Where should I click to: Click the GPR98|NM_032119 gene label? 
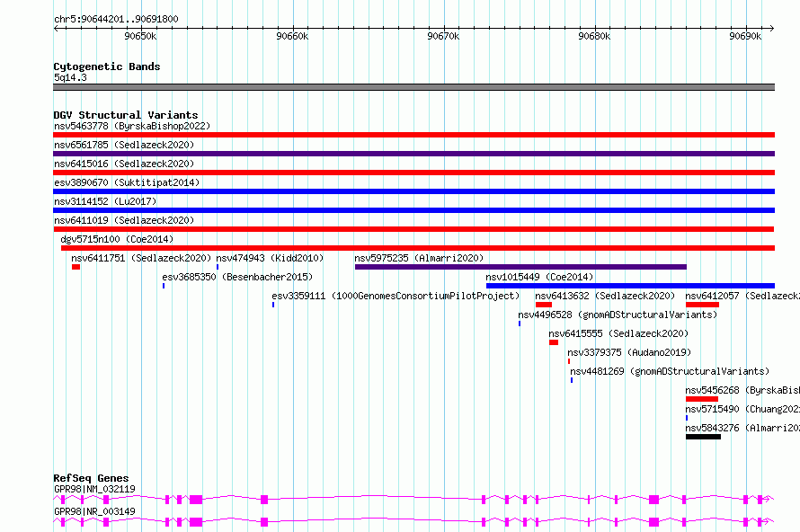tap(94, 489)
